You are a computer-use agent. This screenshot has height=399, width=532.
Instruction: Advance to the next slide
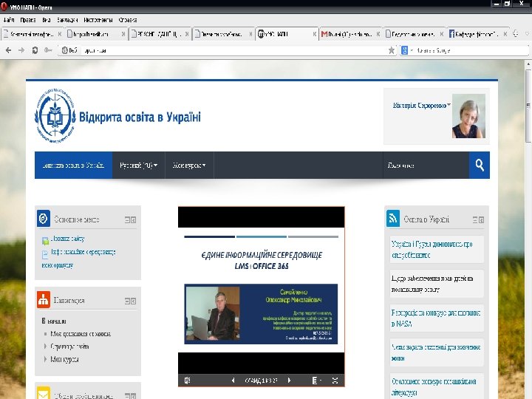coord(289,381)
